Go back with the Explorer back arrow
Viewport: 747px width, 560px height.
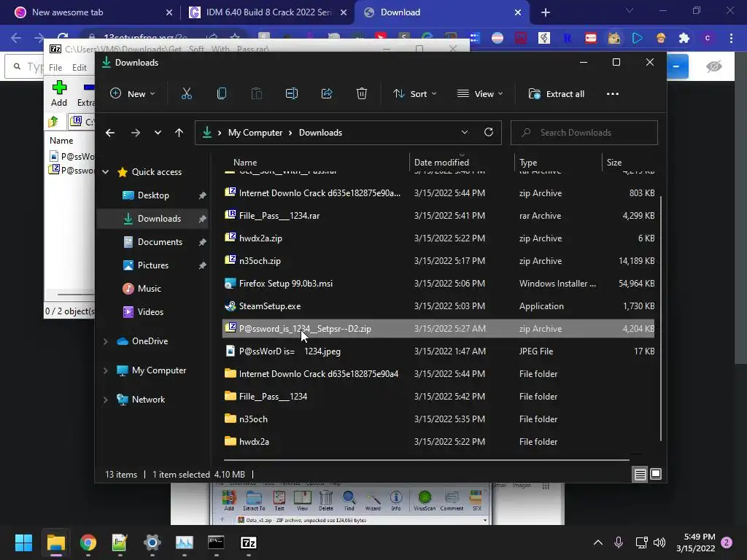110,133
